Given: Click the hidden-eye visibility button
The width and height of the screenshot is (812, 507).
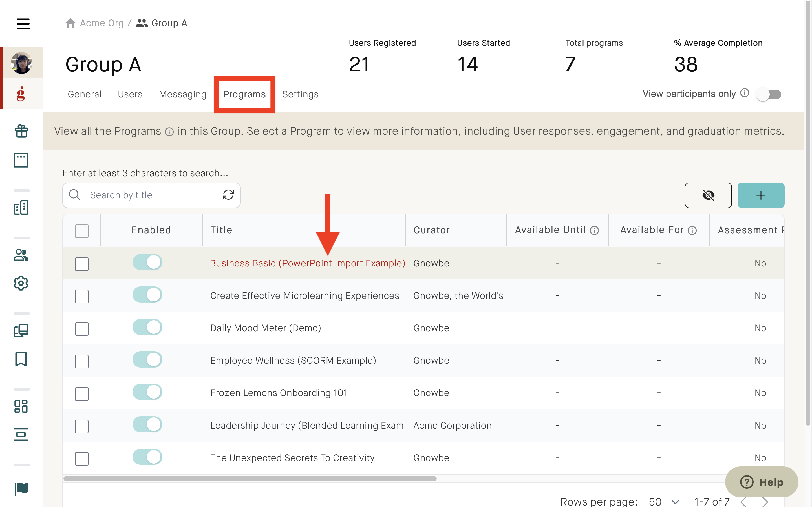Looking at the screenshot, I should tap(708, 195).
